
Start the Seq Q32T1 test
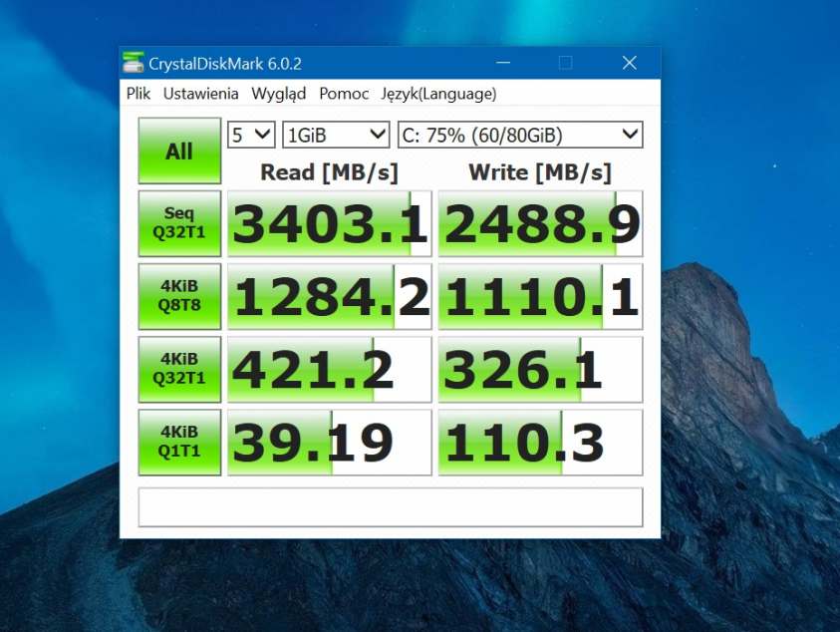pyautogui.click(x=178, y=222)
